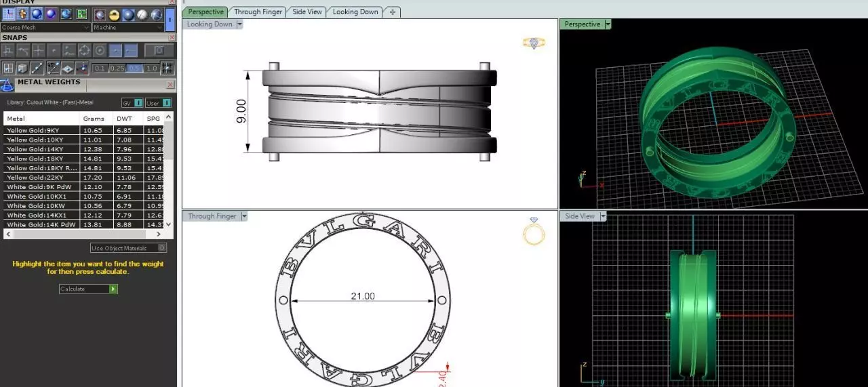868x387 pixels.
Task: Click the cube snap icon
Action: 22,68
